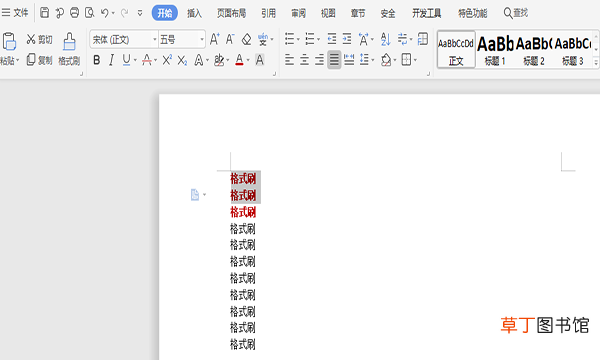
Task: Toggle character shading A icon
Action: pyautogui.click(x=259, y=60)
